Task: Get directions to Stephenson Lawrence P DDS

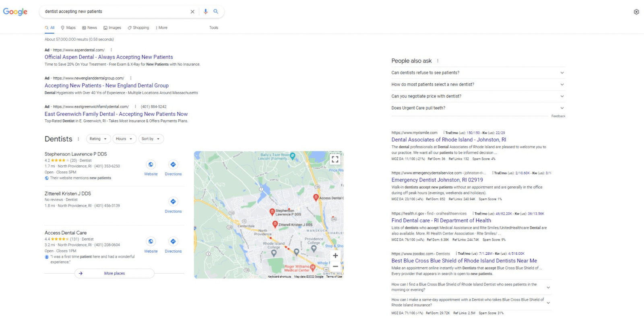Action: (x=173, y=164)
